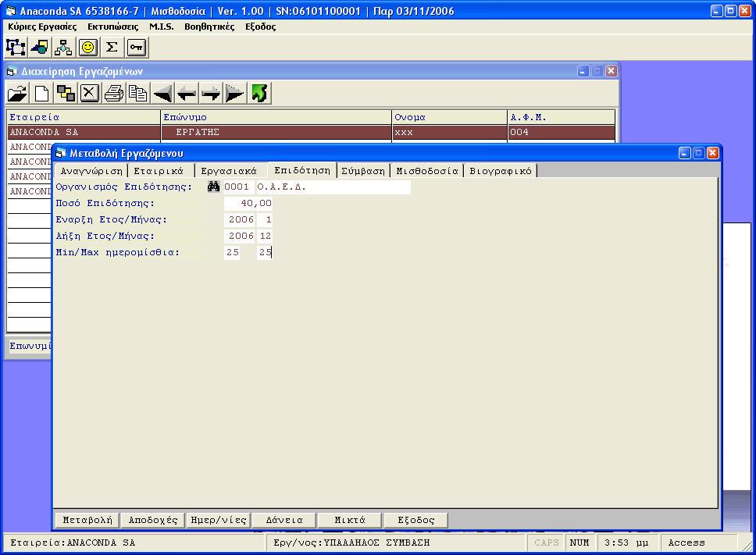The width and height of the screenshot is (756, 555).
Task: Go to first record arrowhead icon
Action: click(162, 93)
